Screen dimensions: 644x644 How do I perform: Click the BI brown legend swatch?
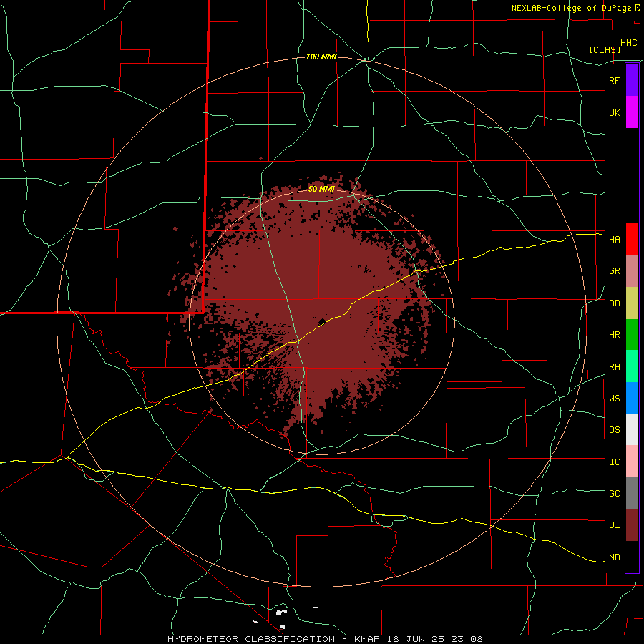(632, 525)
